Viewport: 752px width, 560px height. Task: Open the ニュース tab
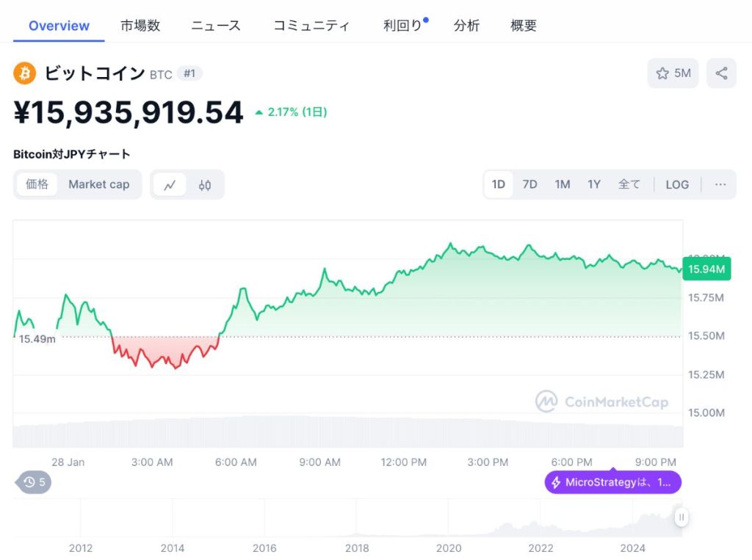216,26
